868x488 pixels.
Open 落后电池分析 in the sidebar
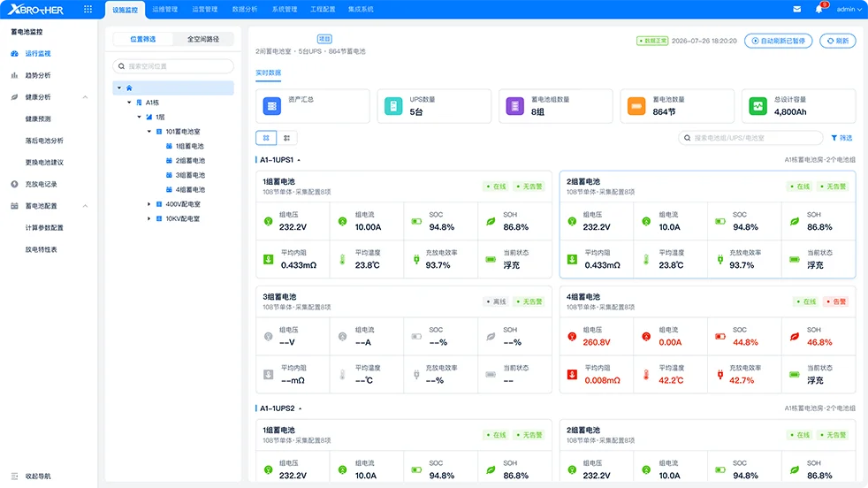[44, 141]
